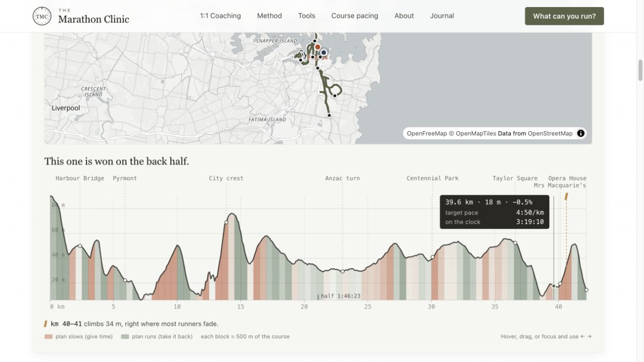Open the 1:1 Coaching menu item
The width and height of the screenshot is (644, 362).
tap(220, 16)
